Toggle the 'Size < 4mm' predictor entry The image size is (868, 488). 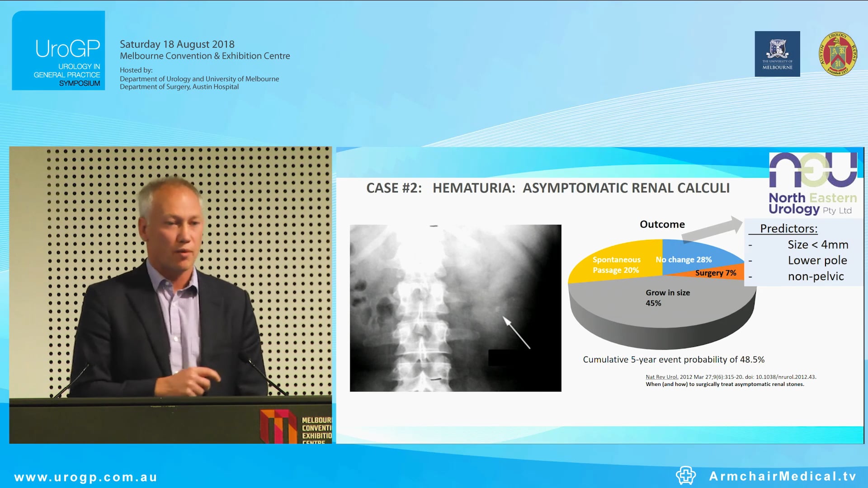point(817,244)
